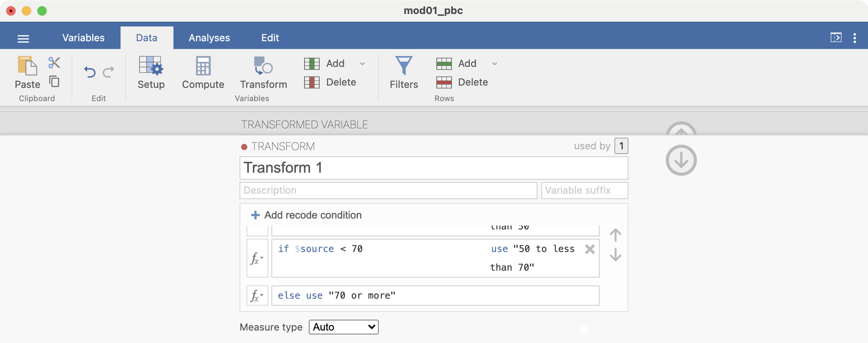Open the hamburger main menu
Screen dimensions: 868x343
point(23,38)
